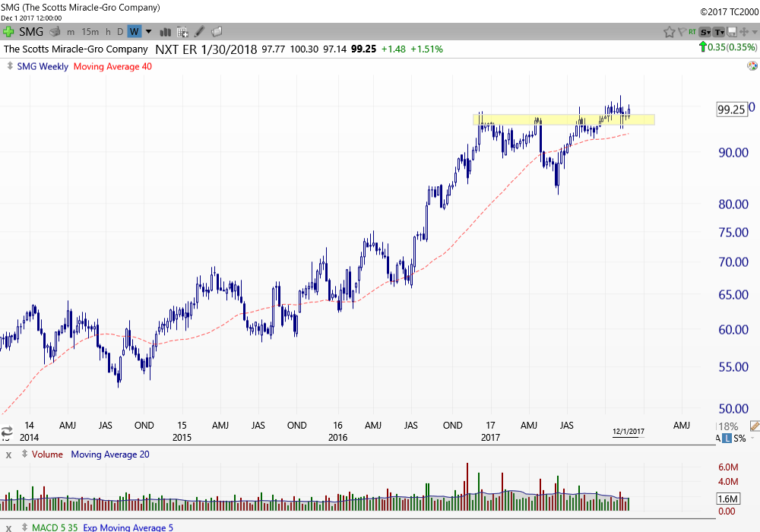The width and height of the screenshot is (760, 532).
Task: Click the Volume indicator label
Action: [x=47, y=454]
